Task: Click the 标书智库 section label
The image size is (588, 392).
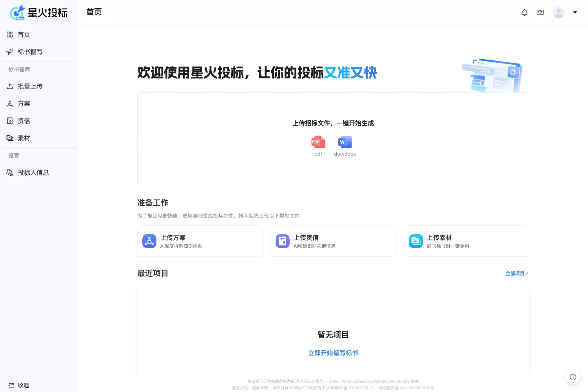Action: click(19, 69)
